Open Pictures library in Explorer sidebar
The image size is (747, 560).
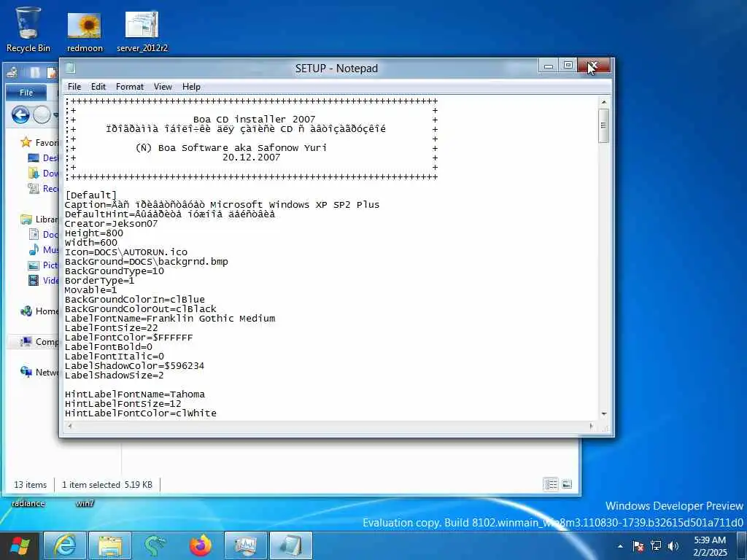pos(43,265)
